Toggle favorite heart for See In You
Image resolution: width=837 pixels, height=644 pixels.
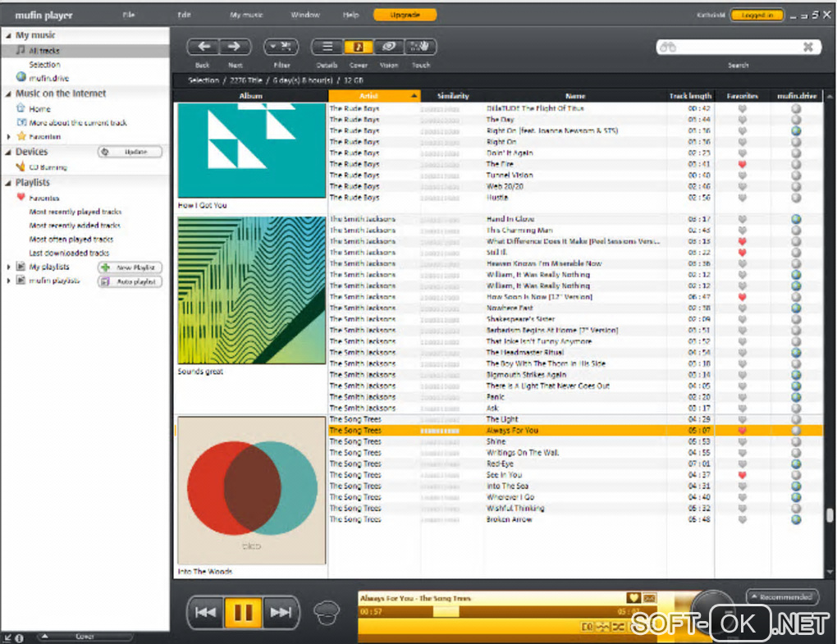(742, 475)
